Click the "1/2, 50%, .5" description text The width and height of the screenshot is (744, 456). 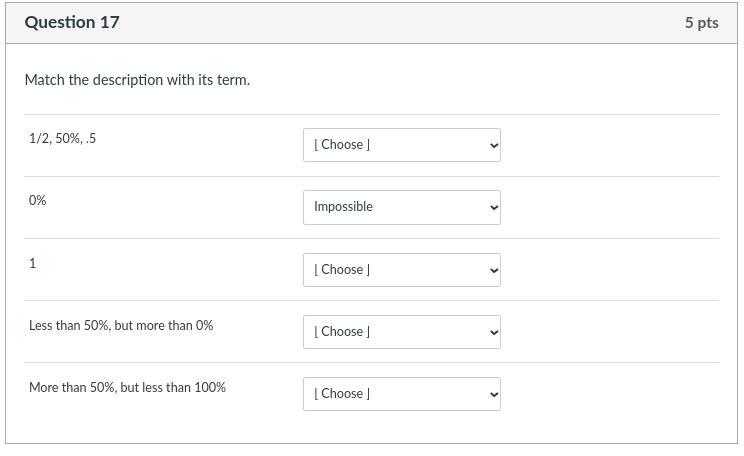(62, 139)
